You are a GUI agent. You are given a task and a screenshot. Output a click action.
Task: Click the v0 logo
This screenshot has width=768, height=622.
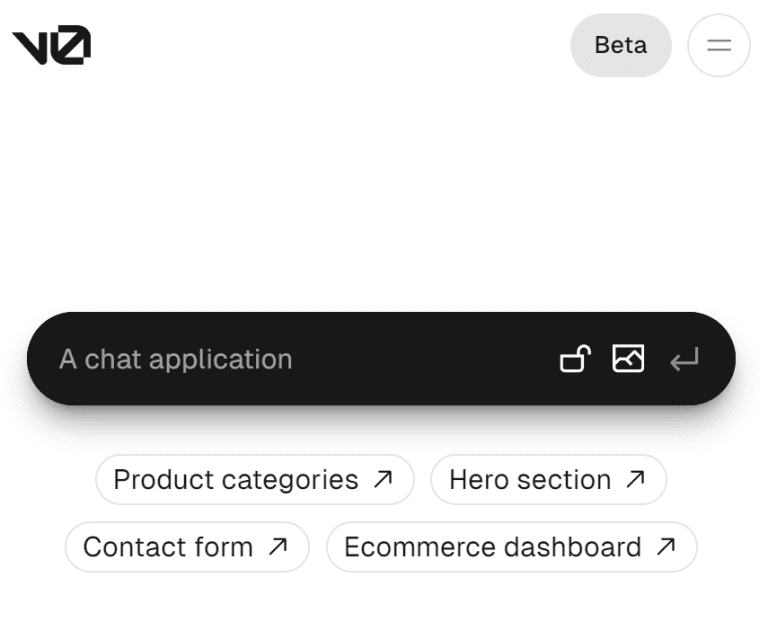(x=52, y=45)
